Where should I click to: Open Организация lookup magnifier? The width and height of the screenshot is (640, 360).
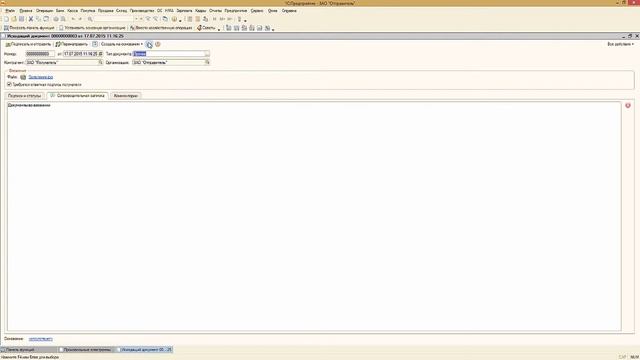pos(207,62)
